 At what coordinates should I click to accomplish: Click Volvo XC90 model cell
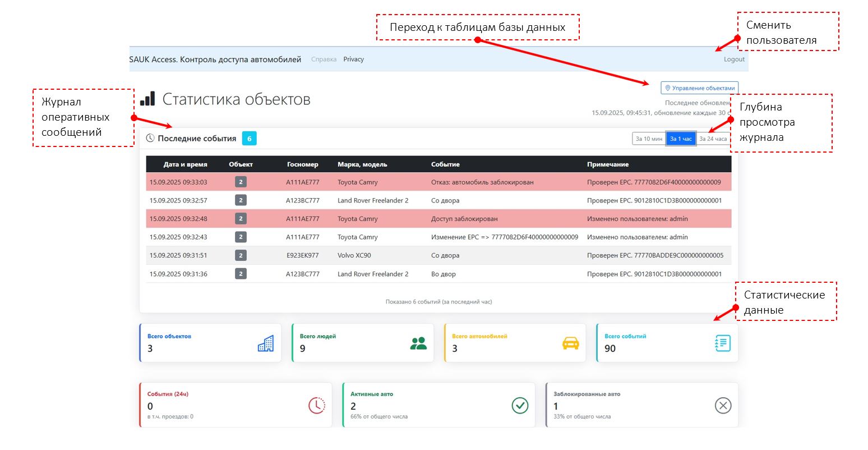coord(354,255)
